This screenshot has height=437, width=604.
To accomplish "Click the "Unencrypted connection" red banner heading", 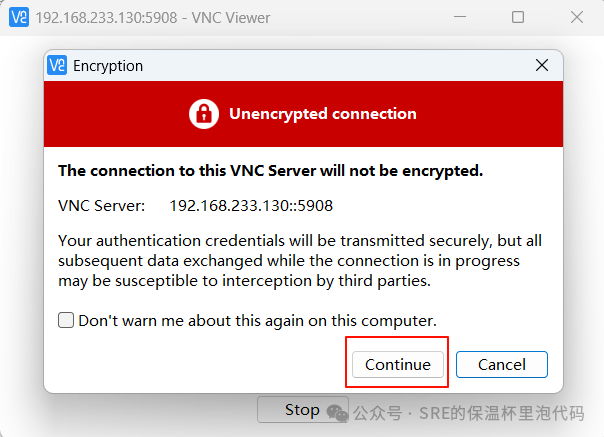I will (322, 114).
